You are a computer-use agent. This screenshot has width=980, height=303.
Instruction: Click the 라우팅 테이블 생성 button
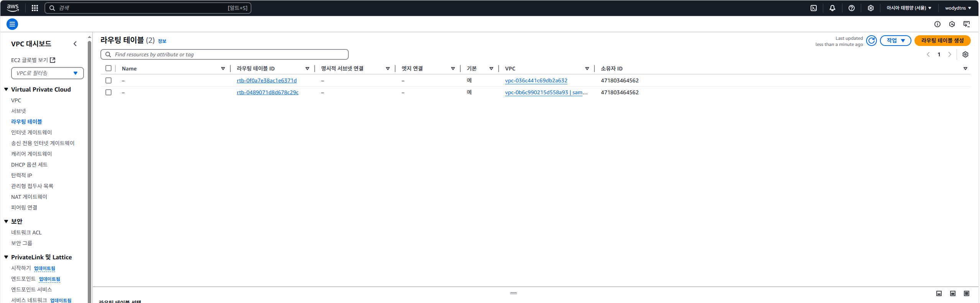point(942,41)
